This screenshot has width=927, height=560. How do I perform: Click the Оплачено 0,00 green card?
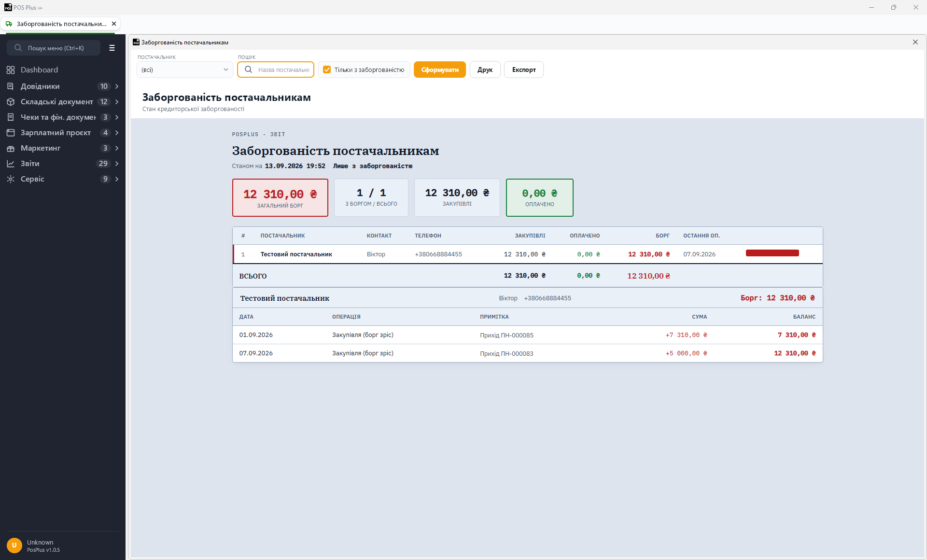tap(540, 198)
